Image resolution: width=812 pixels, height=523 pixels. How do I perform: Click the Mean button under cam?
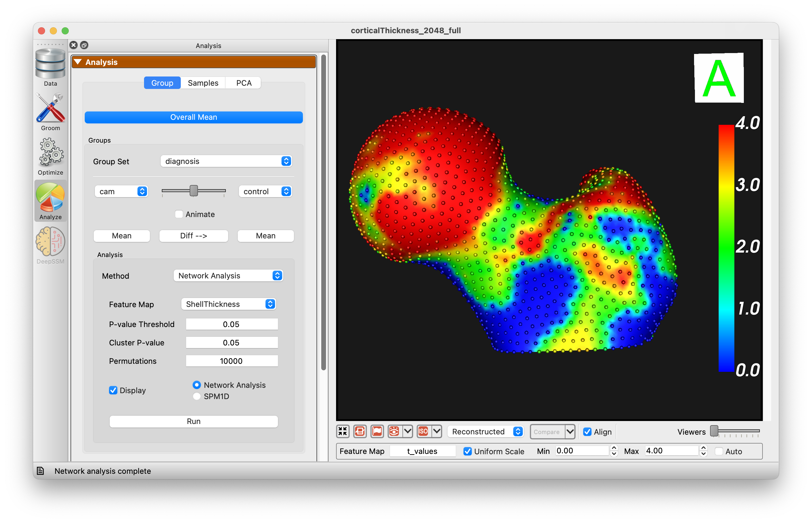point(122,236)
